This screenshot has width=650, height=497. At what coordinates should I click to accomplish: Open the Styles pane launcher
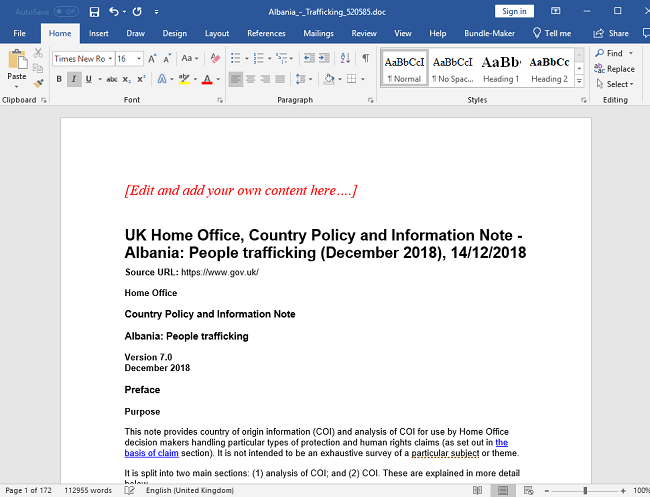(x=584, y=100)
